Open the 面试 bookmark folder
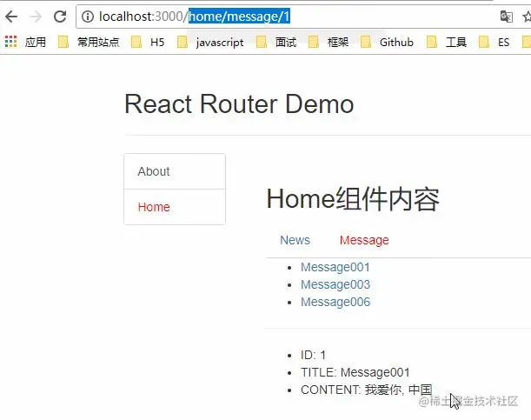Image resolution: width=531 pixels, height=420 pixels. pos(276,42)
